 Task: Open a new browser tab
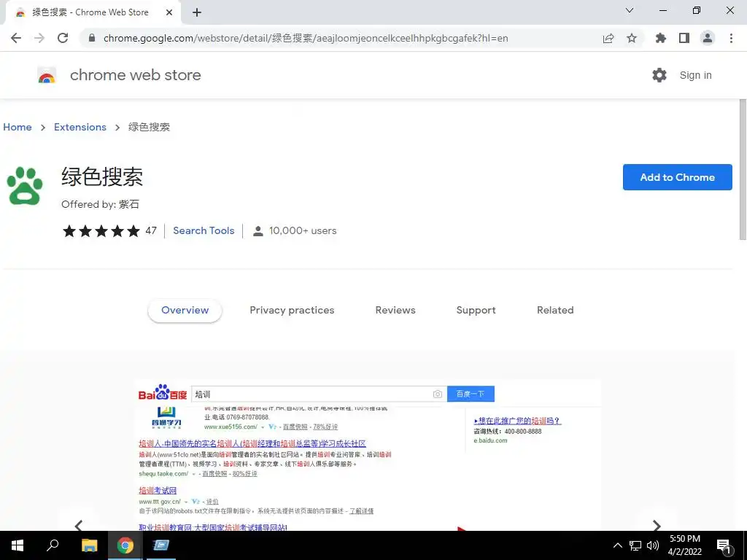point(197,12)
